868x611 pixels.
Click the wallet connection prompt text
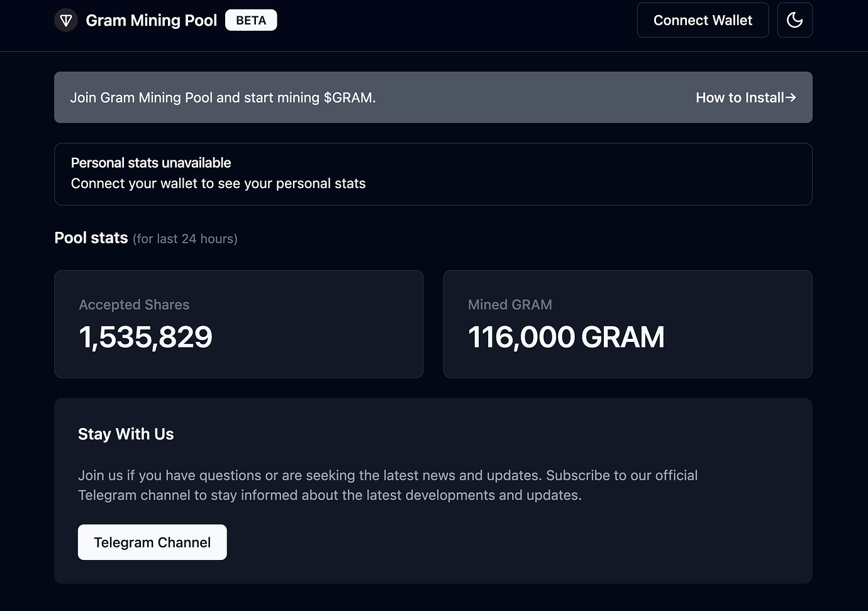coord(218,183)
